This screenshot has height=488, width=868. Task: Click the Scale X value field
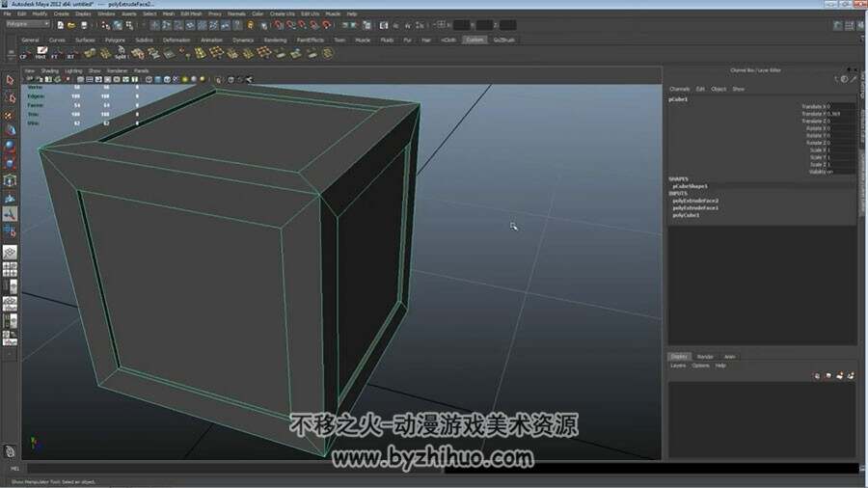[841, 149]
